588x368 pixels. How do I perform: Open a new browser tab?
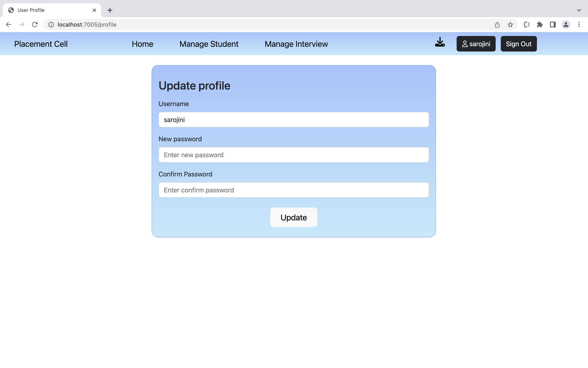110,10
